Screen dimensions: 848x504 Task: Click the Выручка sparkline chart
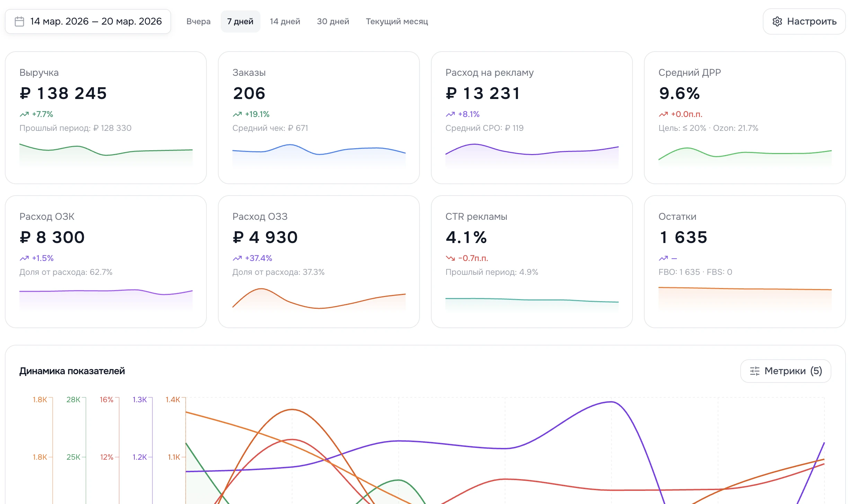tap(106, 155)
